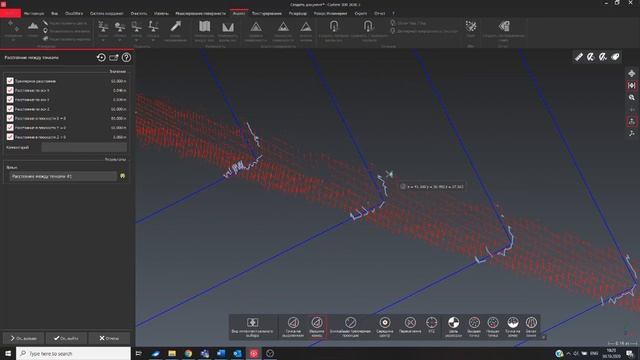
Task: Open the red file menu button at top left
Action: pyautogui.click(x=10, y=13)
